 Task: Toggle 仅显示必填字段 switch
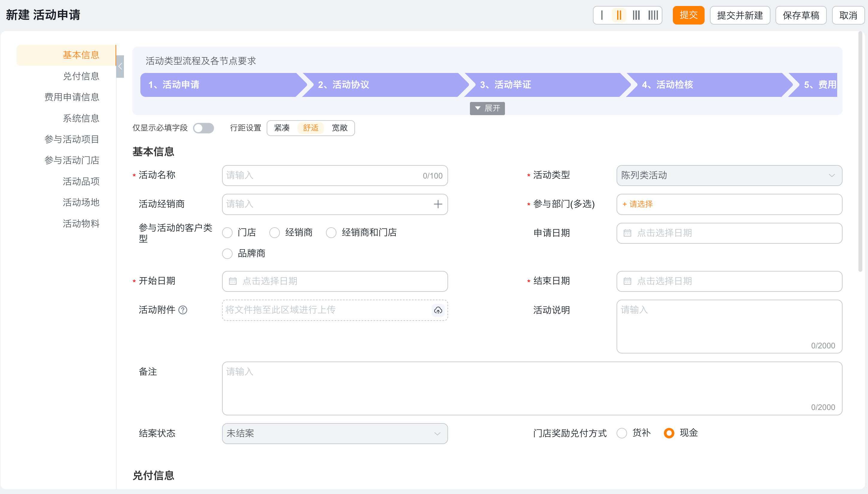[x=204, y=128]
